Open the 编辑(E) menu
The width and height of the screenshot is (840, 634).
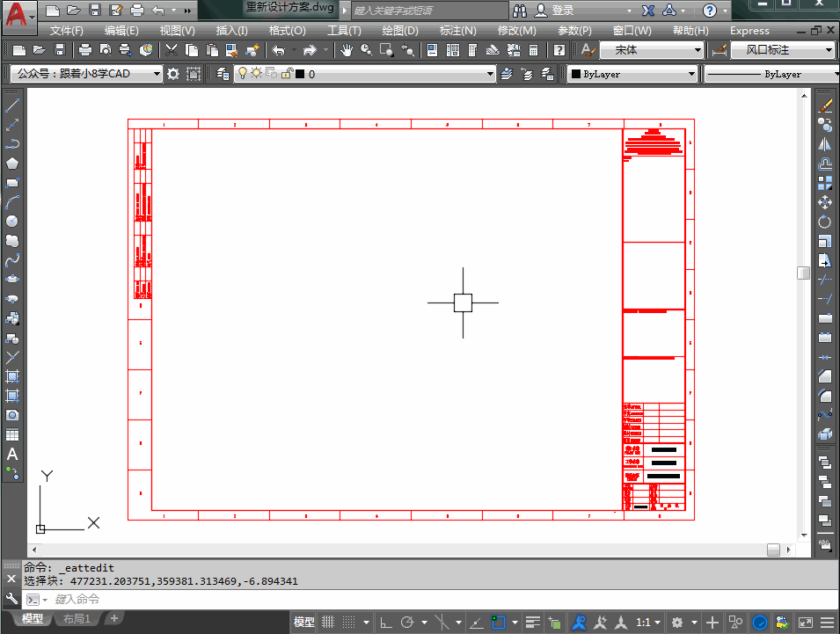(121, 31)
